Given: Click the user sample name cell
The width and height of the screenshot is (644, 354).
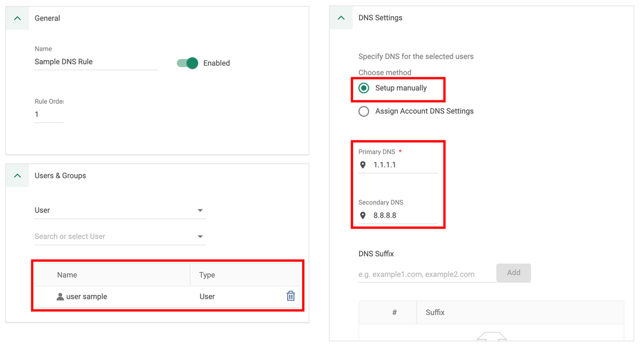Looking at the screenshot, I should coord(86,297).
